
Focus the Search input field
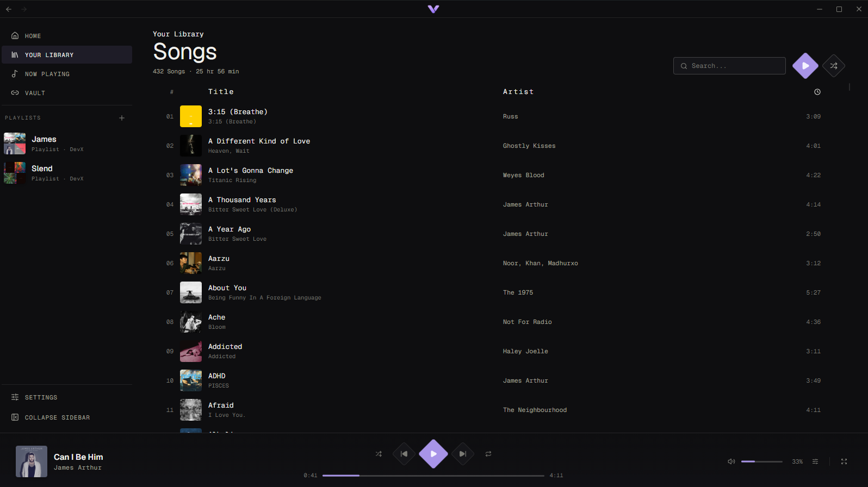click(x=729, y=66)
